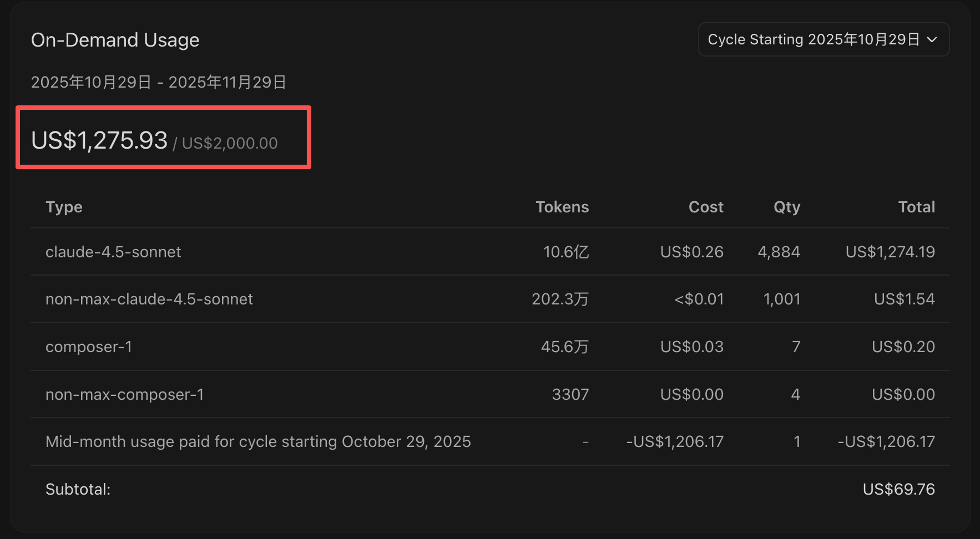This screenshot has height=539, width=980.
Task: Sort the table by Type column
Action: [x=64, y=207]
